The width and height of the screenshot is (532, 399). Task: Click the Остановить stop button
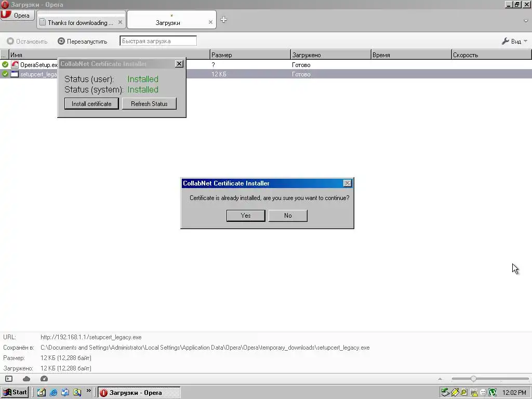(x=27, y=42)
